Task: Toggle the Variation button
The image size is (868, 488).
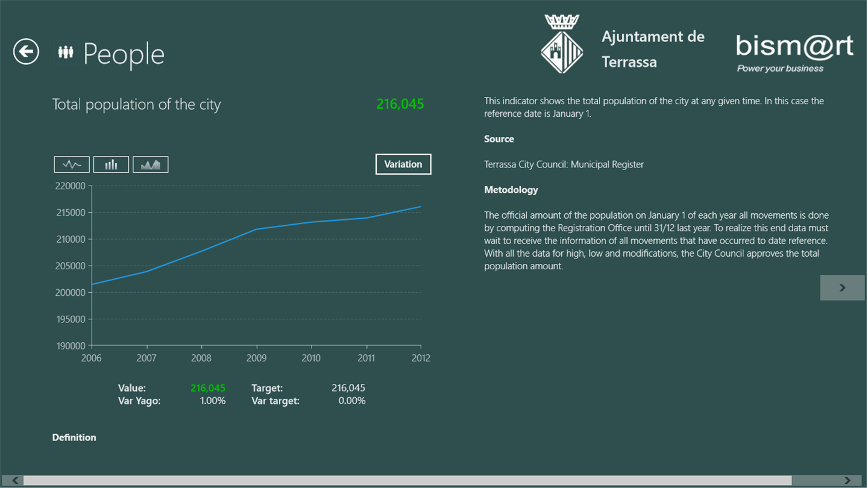Action: point(403,164)
